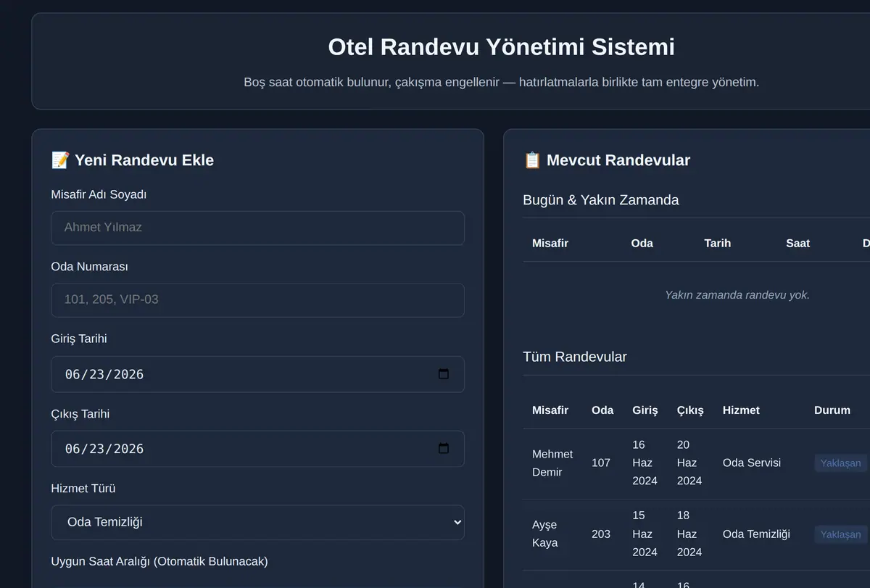The width and height of the screenshot is (870, 588).
Task: Click the Çıkış Tarihi date field
Action: point(257,449)
